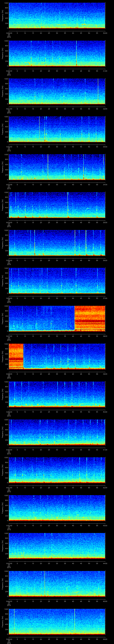The width and height of the screenshot is (114, 644).
Task: Click the 38:00 end label of the 8:37:00 axis
Action: (105, 336)
